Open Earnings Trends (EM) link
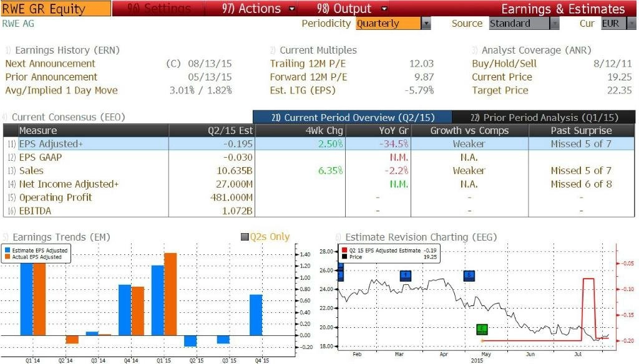Viewport: 639px width, 364px height. point(61,237)
